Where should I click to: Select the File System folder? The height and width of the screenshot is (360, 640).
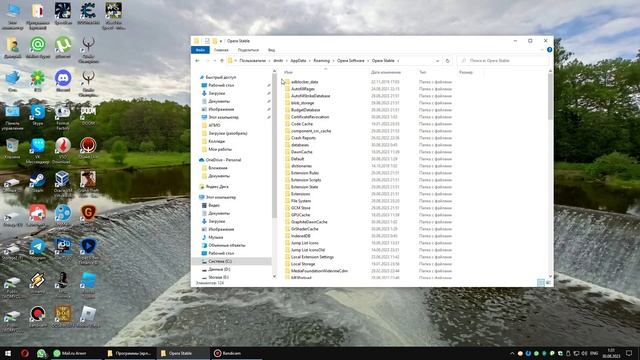301,201
